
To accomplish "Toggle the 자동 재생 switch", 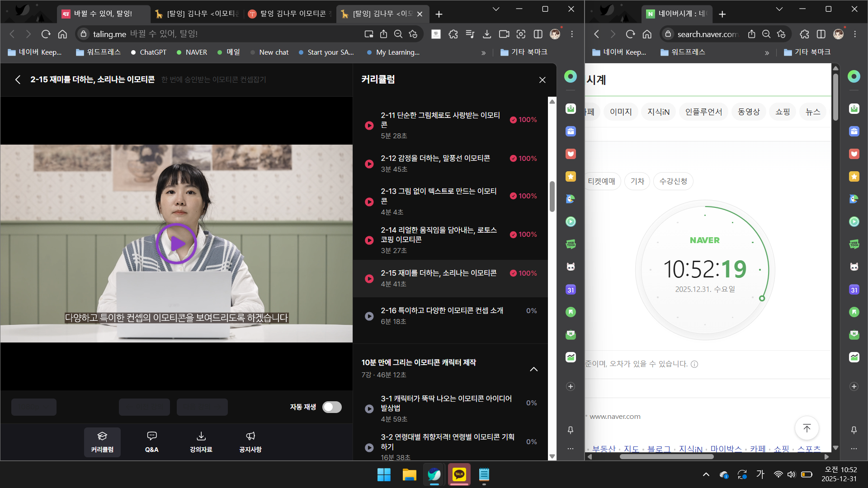I will point(332,407).
